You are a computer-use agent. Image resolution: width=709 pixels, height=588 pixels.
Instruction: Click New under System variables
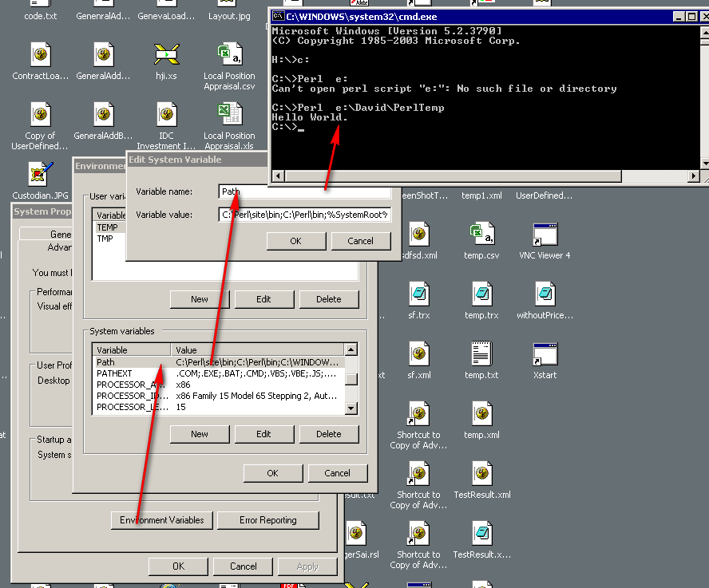point(200,434)
